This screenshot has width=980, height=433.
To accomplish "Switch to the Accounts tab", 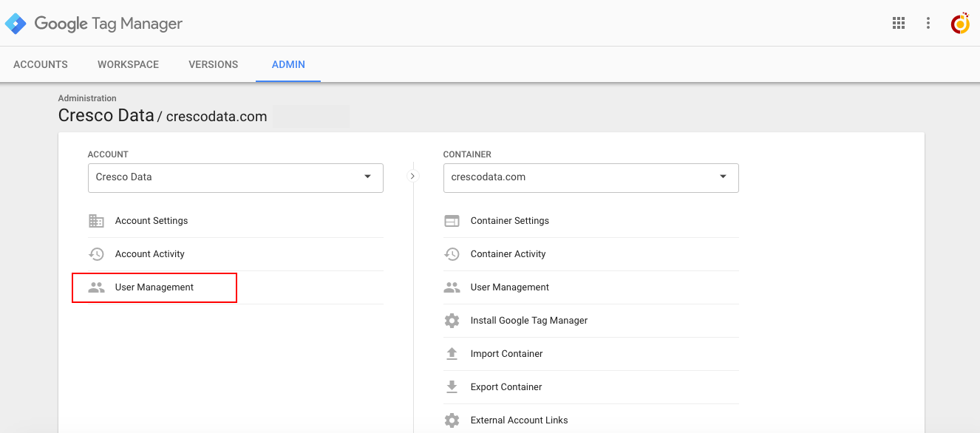I will click(x=41, y=64).
